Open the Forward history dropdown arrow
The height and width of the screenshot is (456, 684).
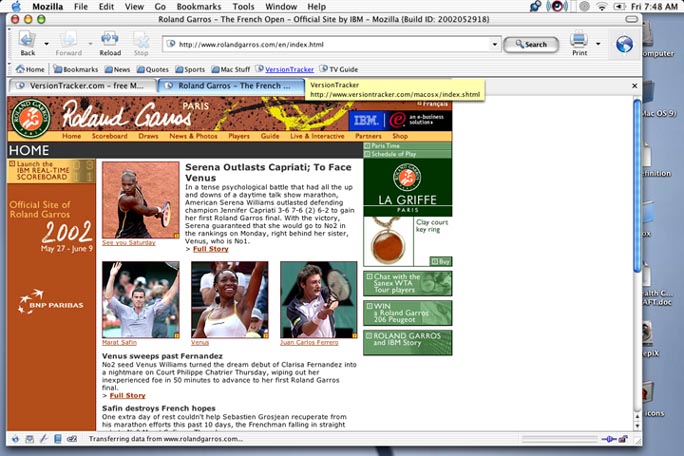pos(90,44)
